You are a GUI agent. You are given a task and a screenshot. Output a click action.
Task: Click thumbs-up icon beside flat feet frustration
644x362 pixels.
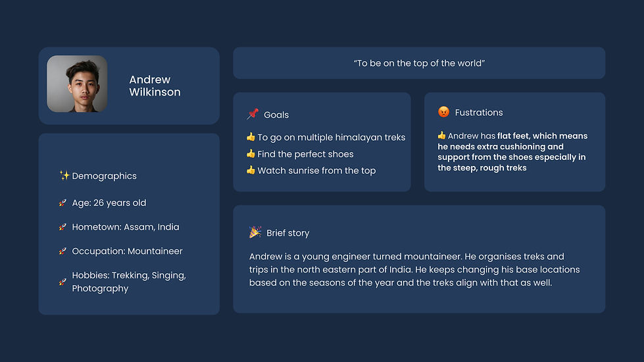(441, 136)
